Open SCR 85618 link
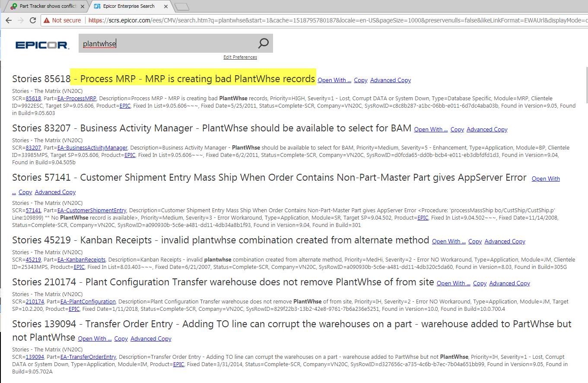588x383 pixels. point(33,99)
